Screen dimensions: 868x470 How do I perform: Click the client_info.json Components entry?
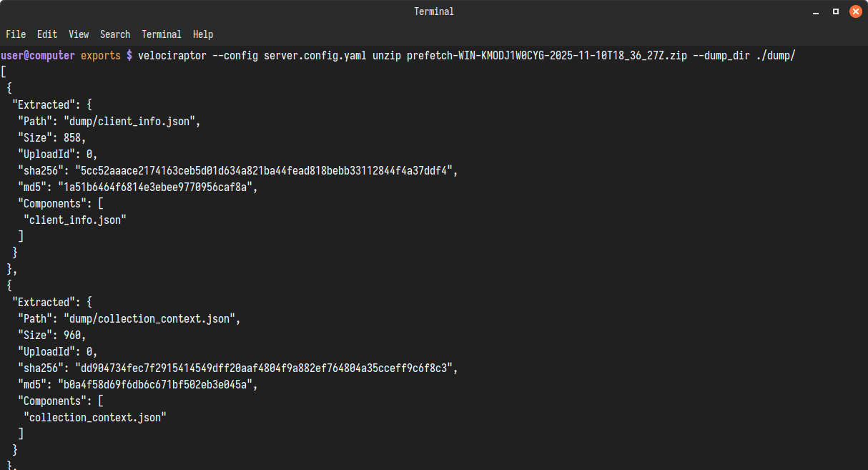click(x=75, y=220)
